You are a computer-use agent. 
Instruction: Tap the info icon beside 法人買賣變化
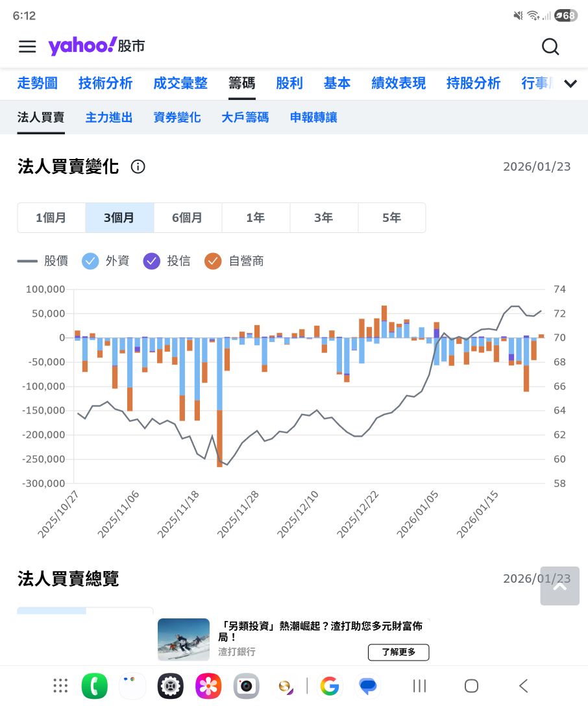[x=138, y=167]
